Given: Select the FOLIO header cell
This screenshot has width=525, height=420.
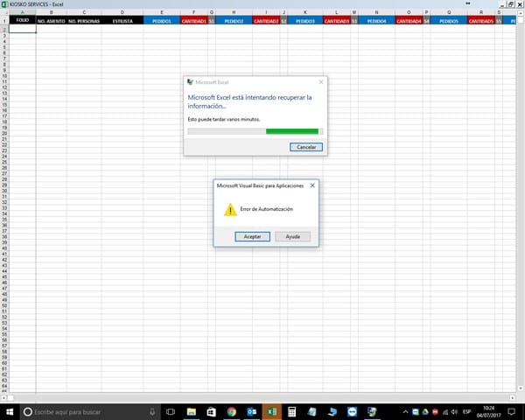Looking at the screenshot, I should [x=23, y=20].
